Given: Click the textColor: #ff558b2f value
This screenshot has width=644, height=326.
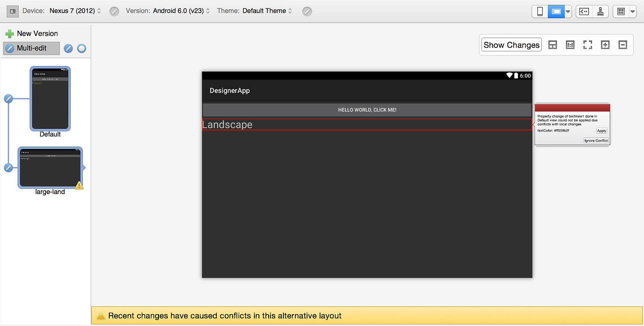Looking at the screenshot, I should [x=553, y=131].
